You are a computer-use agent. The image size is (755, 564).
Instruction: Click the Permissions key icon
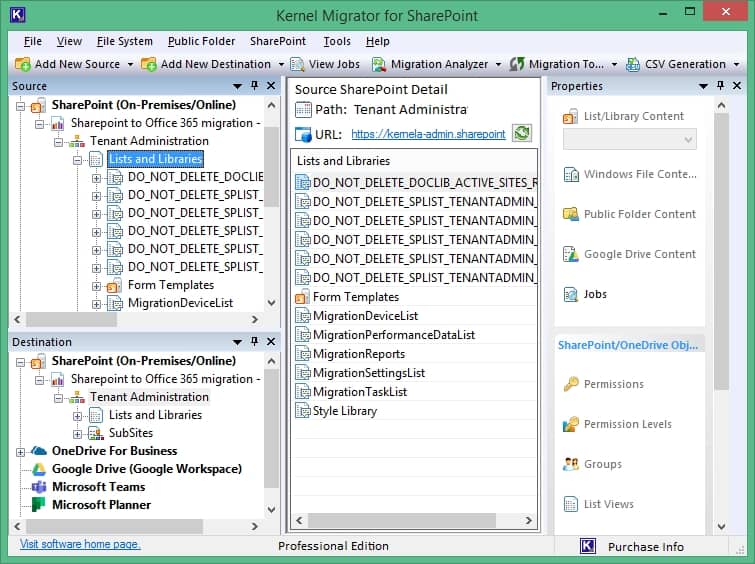(571, 384)
